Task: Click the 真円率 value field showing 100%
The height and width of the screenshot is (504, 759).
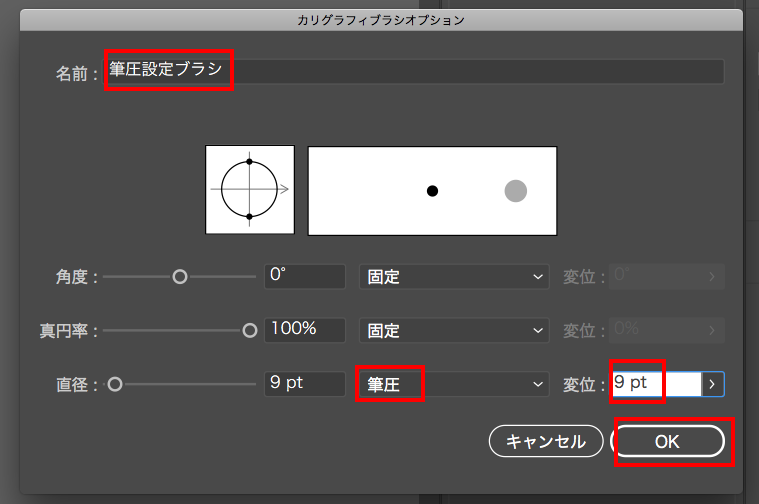Action: point(305,330)
